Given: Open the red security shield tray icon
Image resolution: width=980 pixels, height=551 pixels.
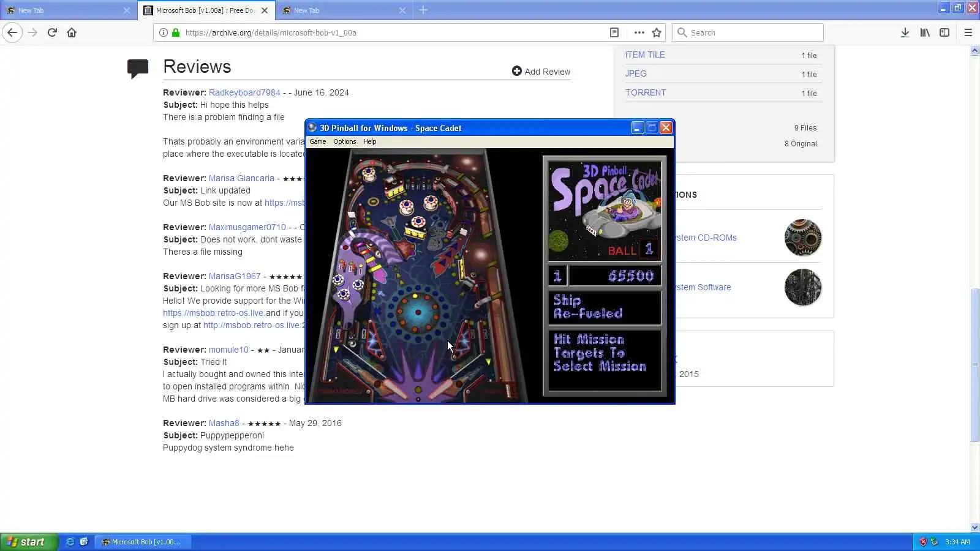Looking at the screenshot, I should click(923, 542).
